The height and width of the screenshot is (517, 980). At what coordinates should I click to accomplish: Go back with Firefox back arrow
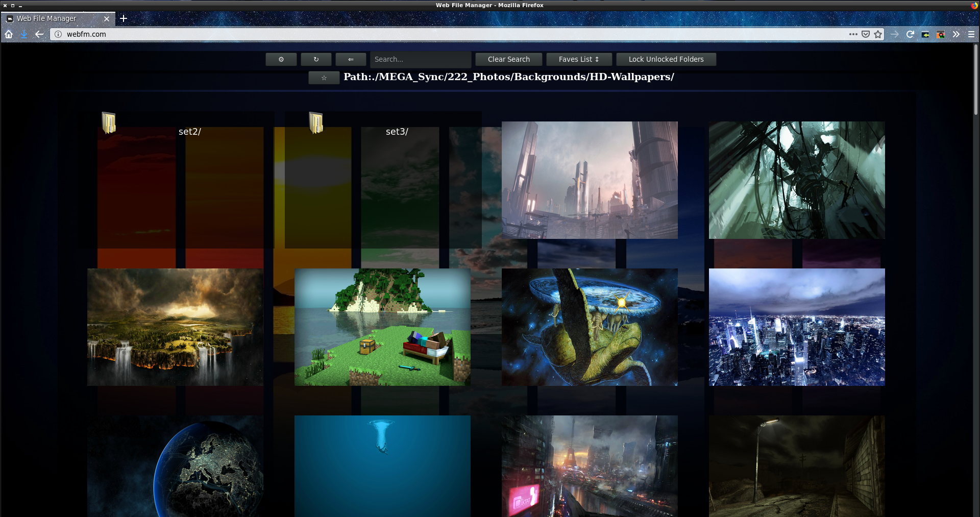point(39,34)
